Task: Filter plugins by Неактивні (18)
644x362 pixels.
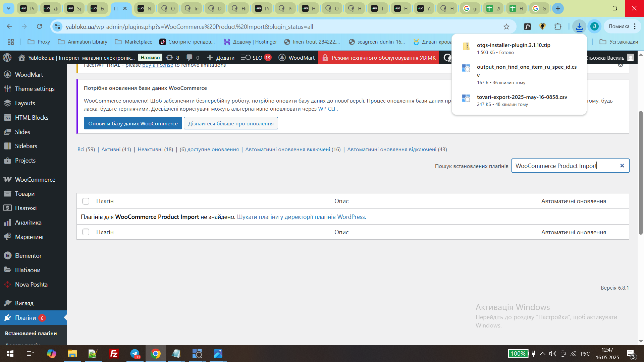Action: click(155, 149)
